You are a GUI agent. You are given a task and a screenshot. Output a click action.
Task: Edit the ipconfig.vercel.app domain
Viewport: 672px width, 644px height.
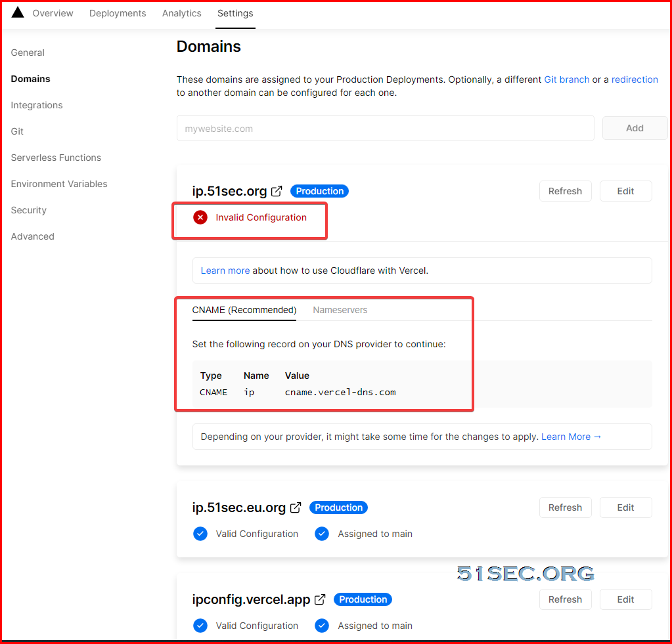click(626, 599)
